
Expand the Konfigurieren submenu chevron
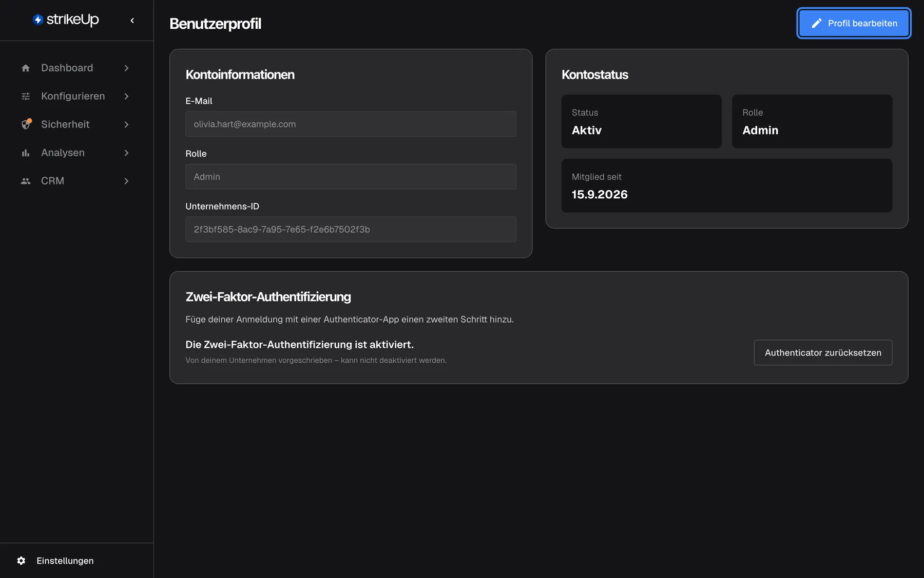pos(126,96)
